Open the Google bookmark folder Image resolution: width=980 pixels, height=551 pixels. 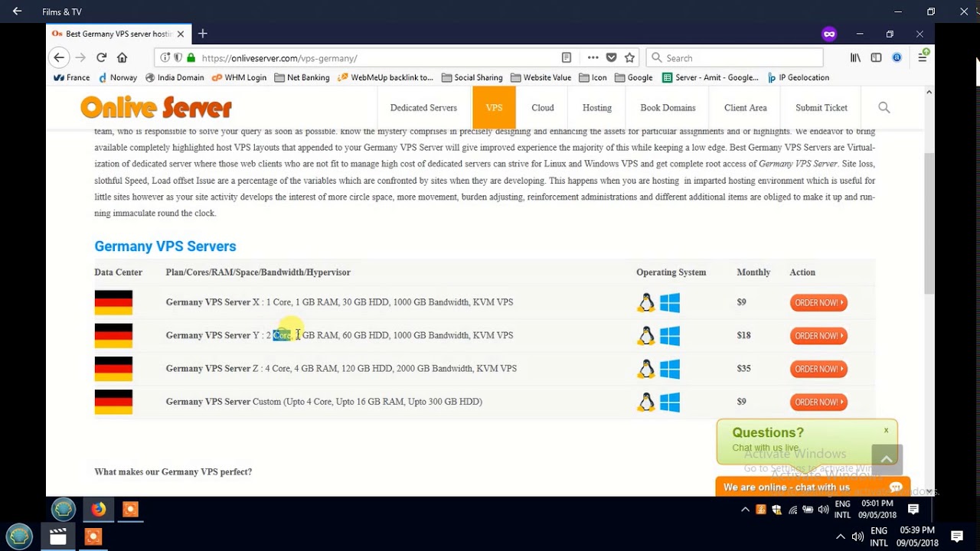coord(633,77)
